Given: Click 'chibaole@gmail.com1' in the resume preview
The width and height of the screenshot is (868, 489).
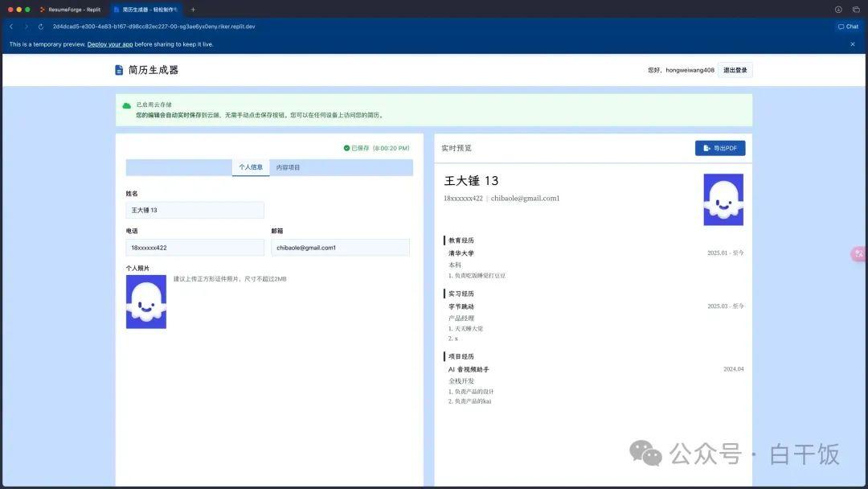Looking at the screenshot, I should pos(525,199).
